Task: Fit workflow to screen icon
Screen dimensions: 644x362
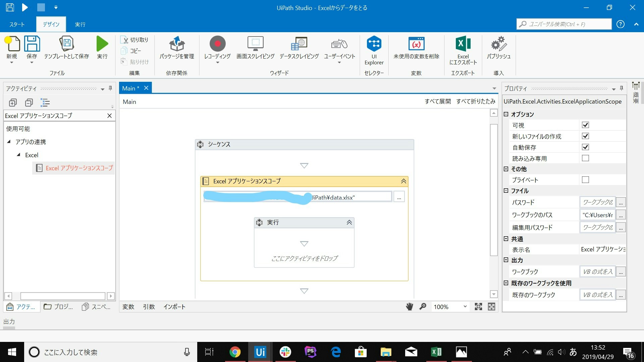Action: [x=478, y=306]
